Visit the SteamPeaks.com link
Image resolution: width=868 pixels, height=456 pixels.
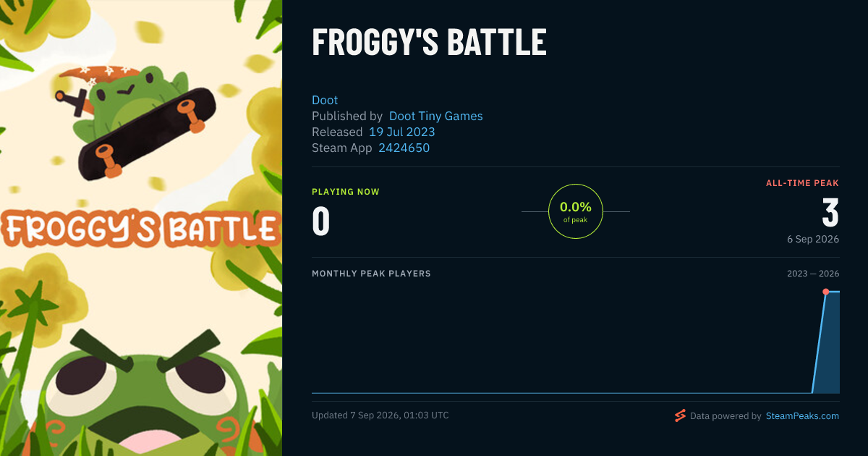pos(802,416)
